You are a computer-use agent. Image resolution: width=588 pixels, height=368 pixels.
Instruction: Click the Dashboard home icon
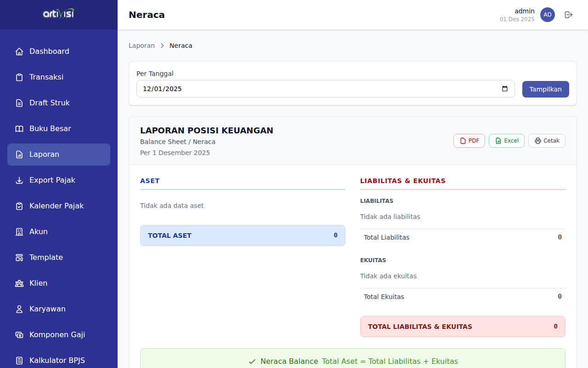click(19, 52)
